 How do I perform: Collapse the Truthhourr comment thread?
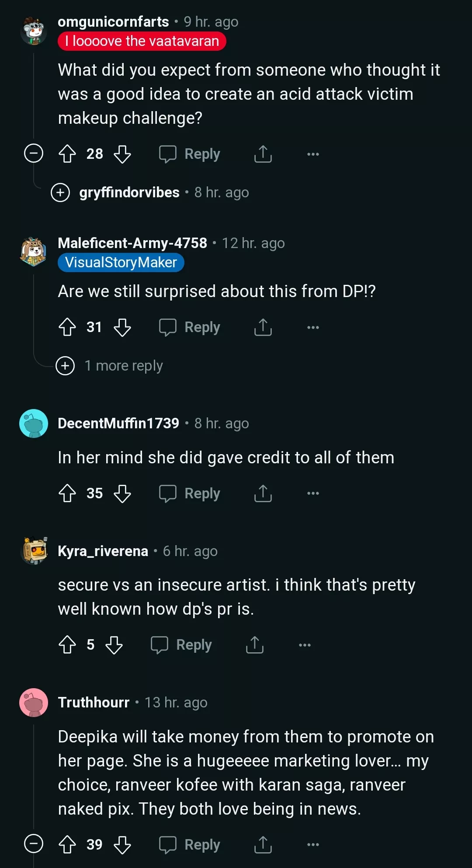pyautogui.click(x=34, y=844)
